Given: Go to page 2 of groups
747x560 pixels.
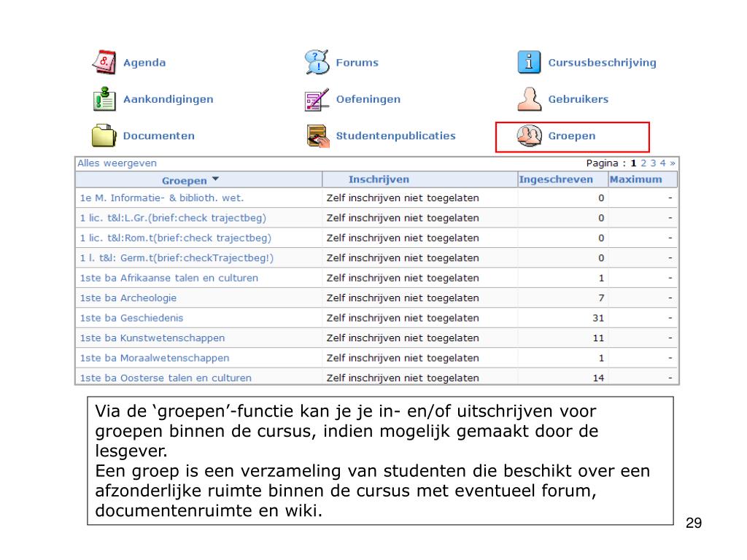Looking at the screenshot, I should [643, 163].
